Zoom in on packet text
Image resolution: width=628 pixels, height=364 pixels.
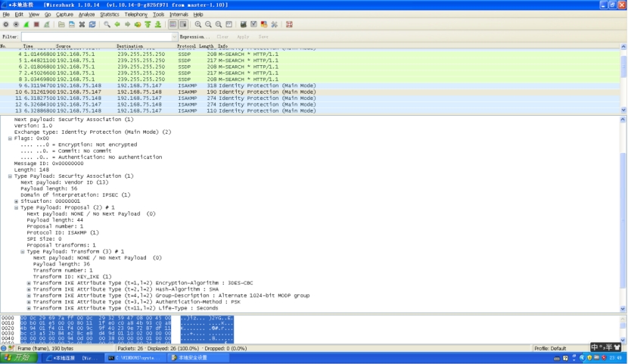click(x=198, y=24)
